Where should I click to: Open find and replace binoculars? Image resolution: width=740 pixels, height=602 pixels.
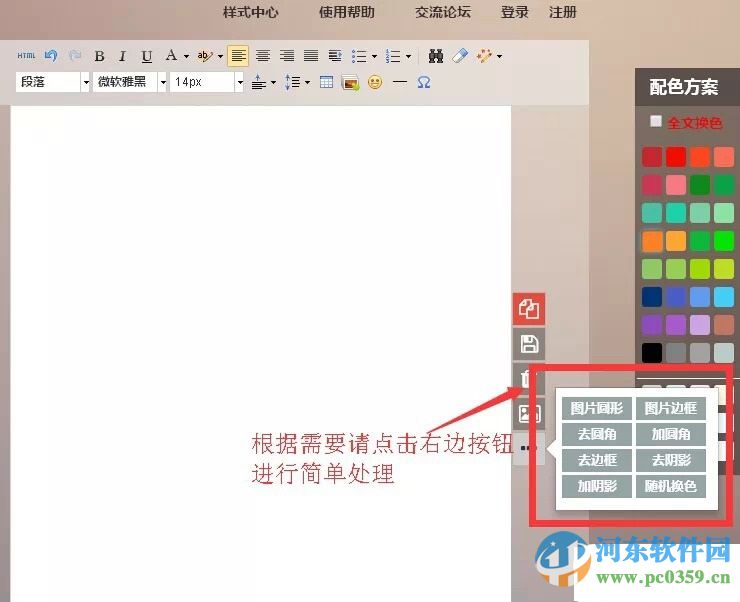tap(436, 56)
